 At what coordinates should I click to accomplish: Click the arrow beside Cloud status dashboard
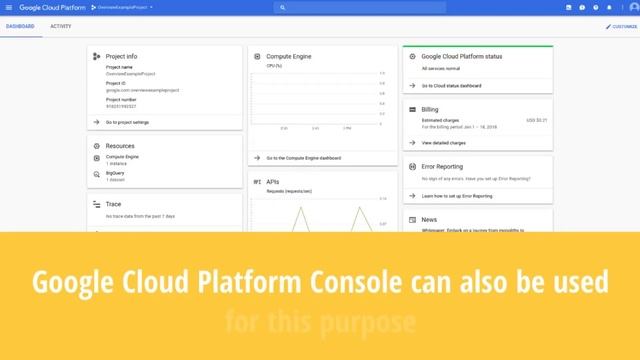412,86
